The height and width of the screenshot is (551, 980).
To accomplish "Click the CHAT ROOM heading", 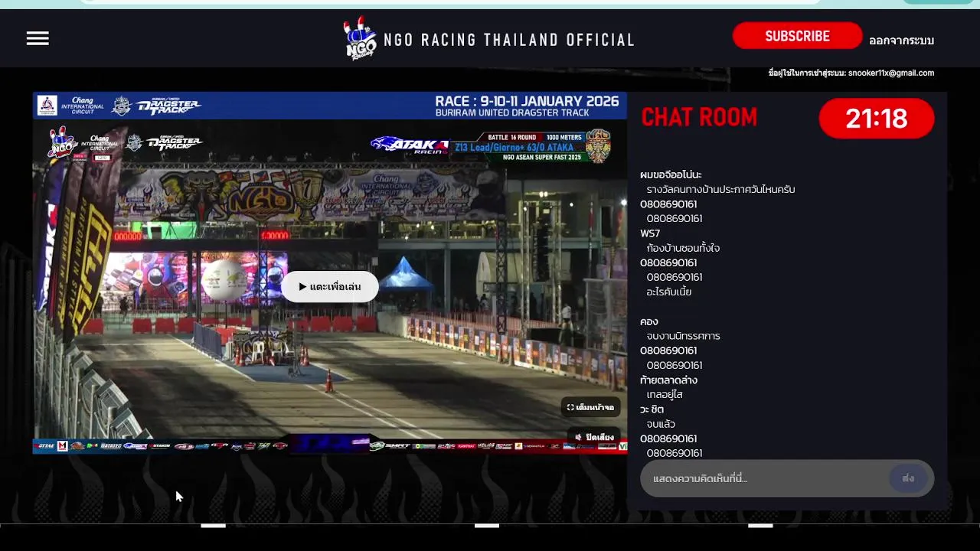I will 699,117.
